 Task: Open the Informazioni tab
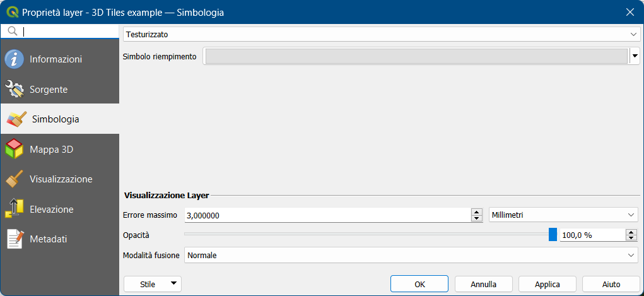click(x=59, y=59)
